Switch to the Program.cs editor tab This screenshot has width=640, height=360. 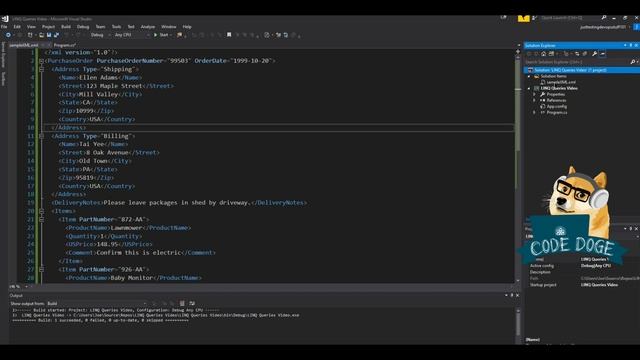[x=65, y=45]
